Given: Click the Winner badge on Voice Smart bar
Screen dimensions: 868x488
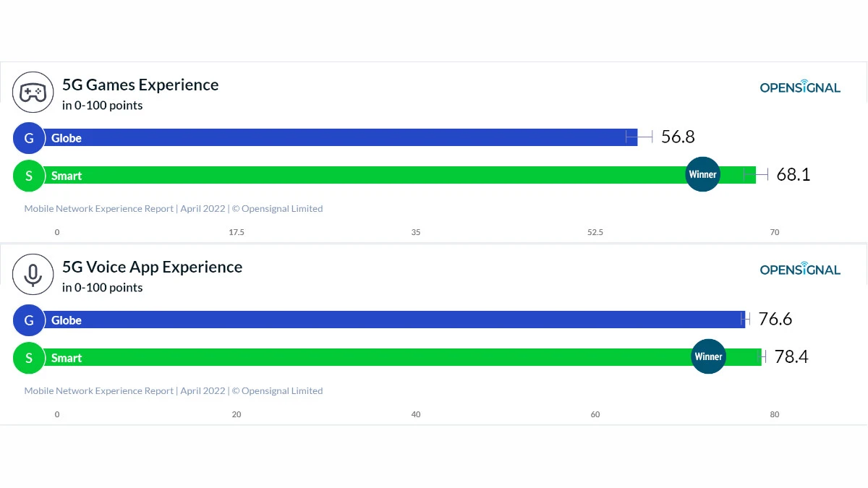Looking at the screenshot, I should click(708, 356).
